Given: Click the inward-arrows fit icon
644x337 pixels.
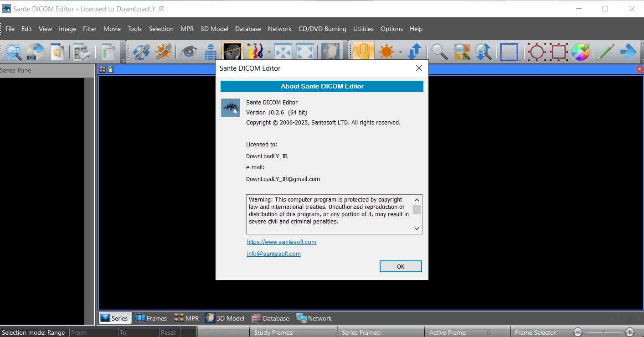Looking at the screenshot, I should pyautogui.click(x=283, y=52).
